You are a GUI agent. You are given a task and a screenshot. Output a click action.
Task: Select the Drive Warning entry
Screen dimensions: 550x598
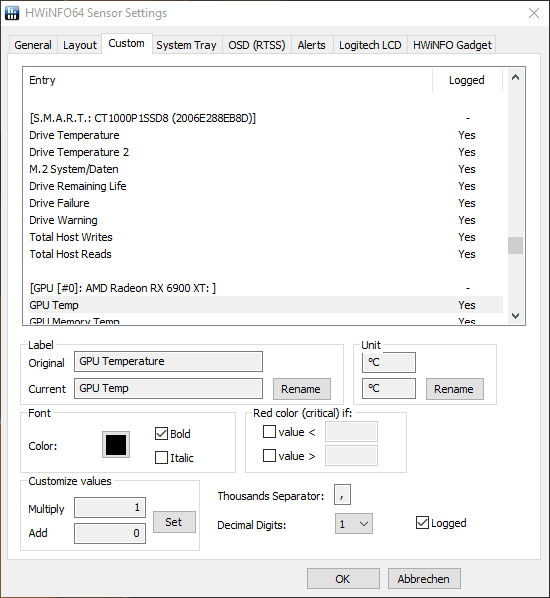pos(265,220)
